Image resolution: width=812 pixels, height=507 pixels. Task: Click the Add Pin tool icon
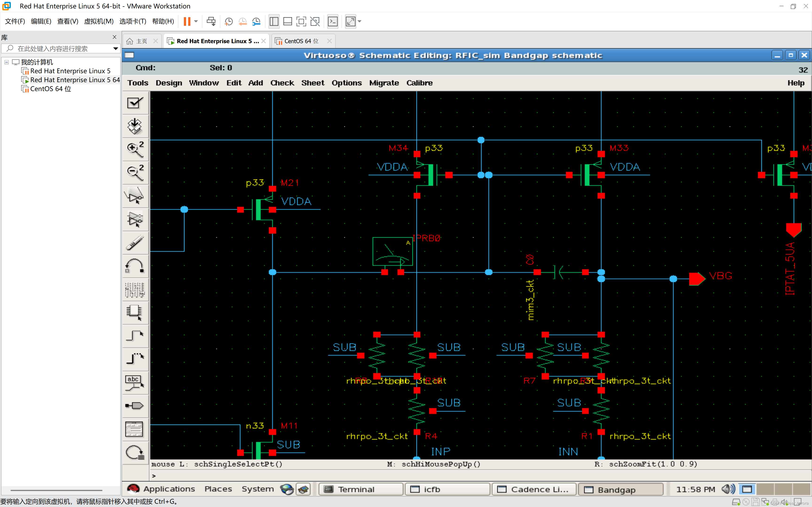coord(135,406)
